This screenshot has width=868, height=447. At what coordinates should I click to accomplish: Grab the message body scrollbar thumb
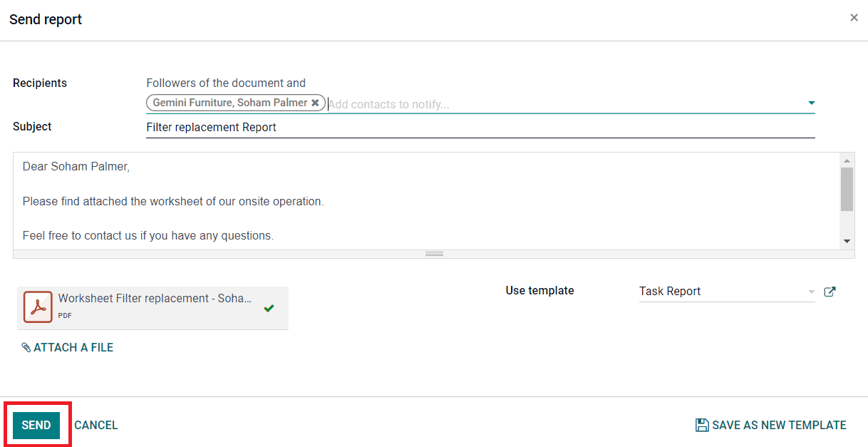click(847, 189)
